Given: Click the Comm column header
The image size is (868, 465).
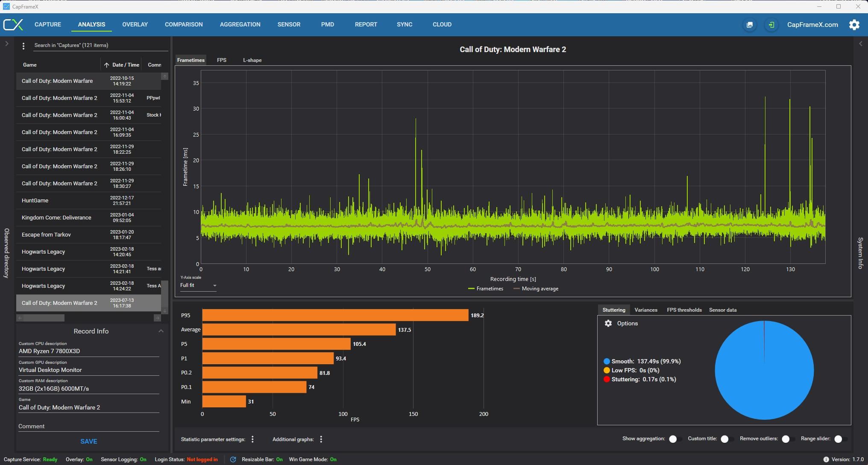Looking at the screenshot, I should (154, 65).
